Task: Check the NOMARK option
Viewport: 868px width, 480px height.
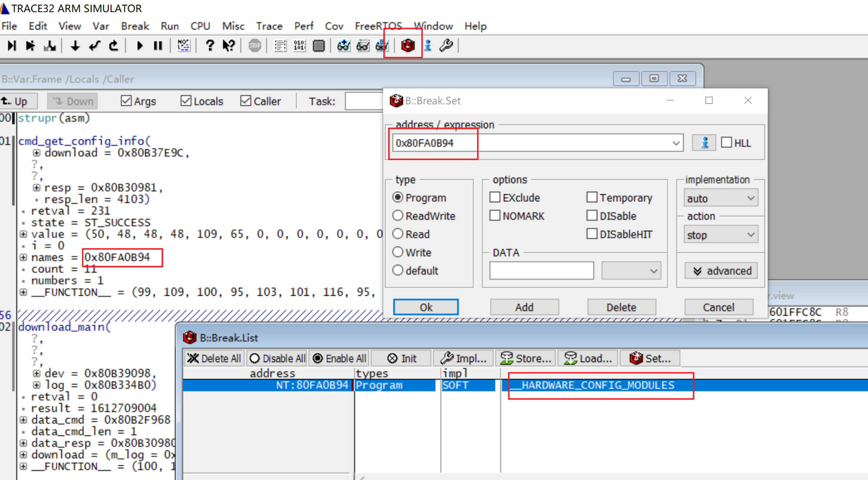Action: click(x=495, y=216)
